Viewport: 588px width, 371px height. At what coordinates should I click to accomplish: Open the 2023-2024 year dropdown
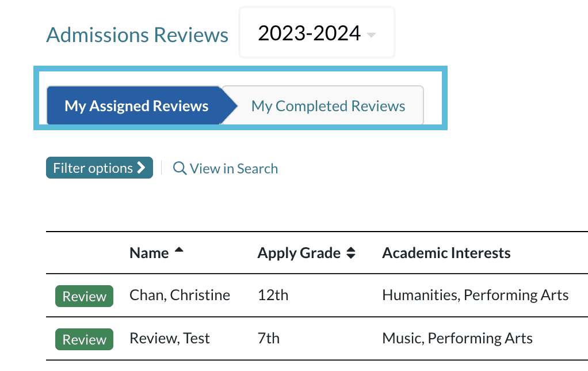point(316,33)
